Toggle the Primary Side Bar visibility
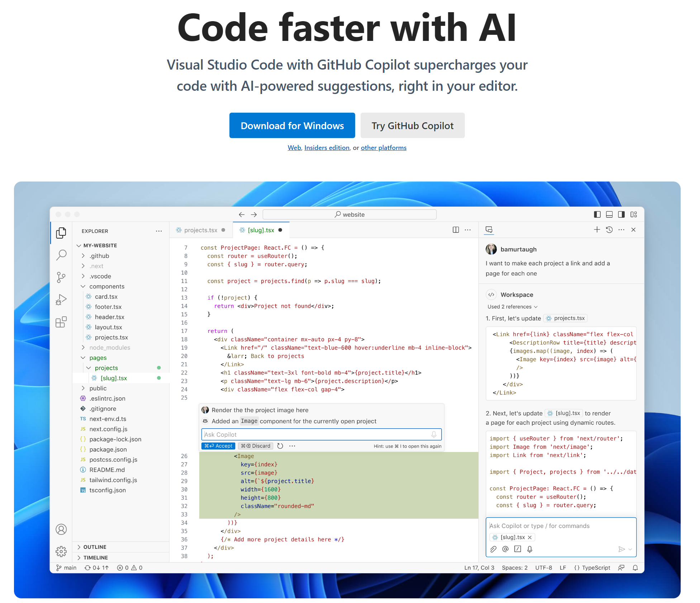The height and width of the screenshot is (603, 700). 597,214
